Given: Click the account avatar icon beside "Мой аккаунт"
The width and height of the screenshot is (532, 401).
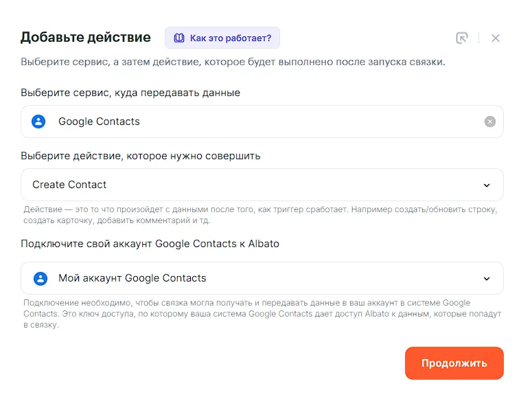Looking at the screenshot, I should click(41, 278).
